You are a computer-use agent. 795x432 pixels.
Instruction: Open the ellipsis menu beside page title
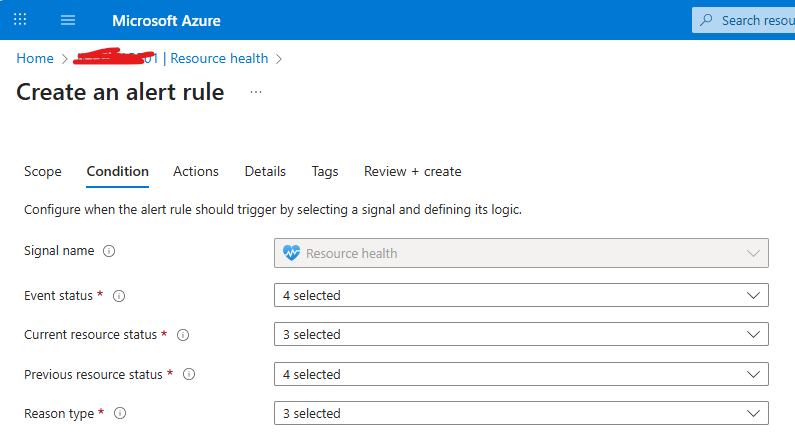point(256,92)
